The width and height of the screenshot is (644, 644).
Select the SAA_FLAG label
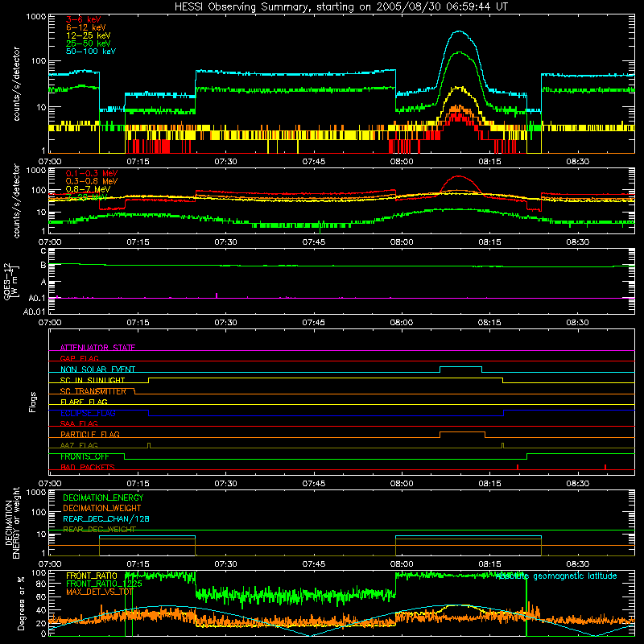79,423
